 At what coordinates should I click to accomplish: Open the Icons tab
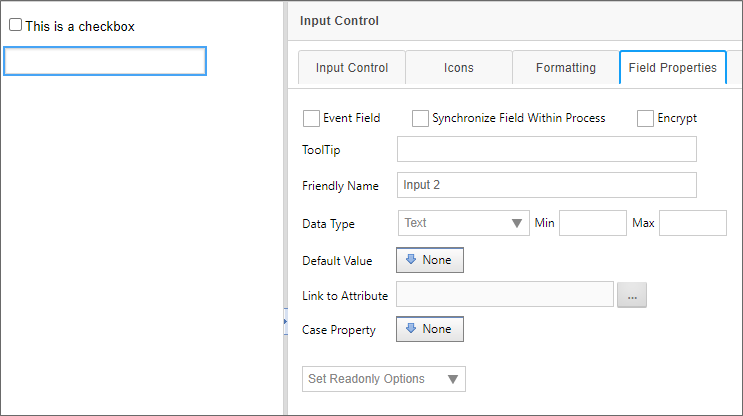click(459, 68)
